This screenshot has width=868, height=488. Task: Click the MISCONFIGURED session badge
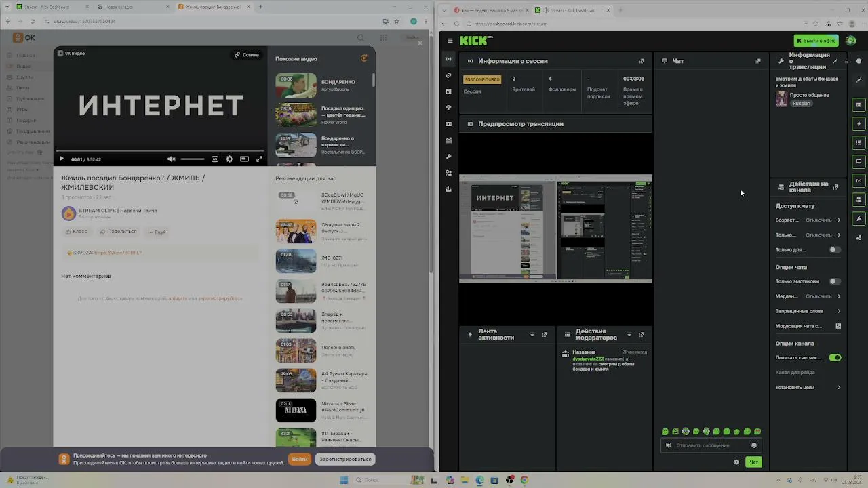click(482, 79)
